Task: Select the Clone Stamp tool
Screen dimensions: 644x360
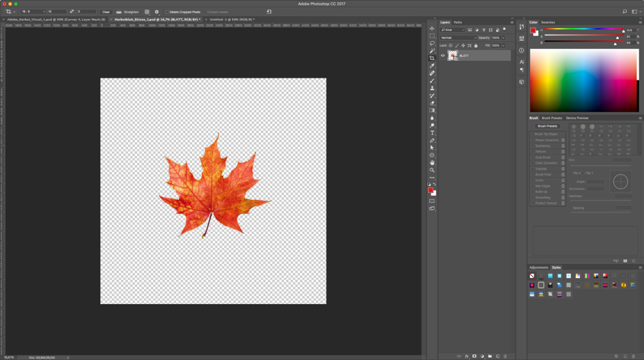Action: click(x=432, y=89)
